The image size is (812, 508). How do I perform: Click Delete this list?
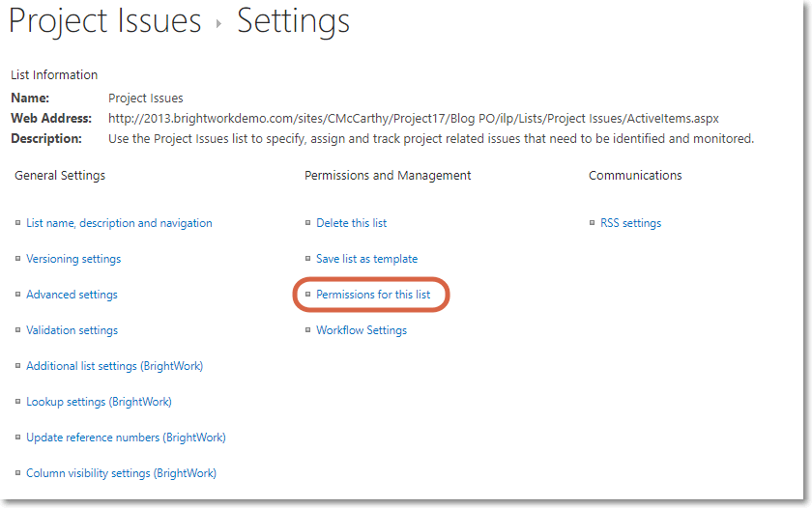click(x=351, y=223)
